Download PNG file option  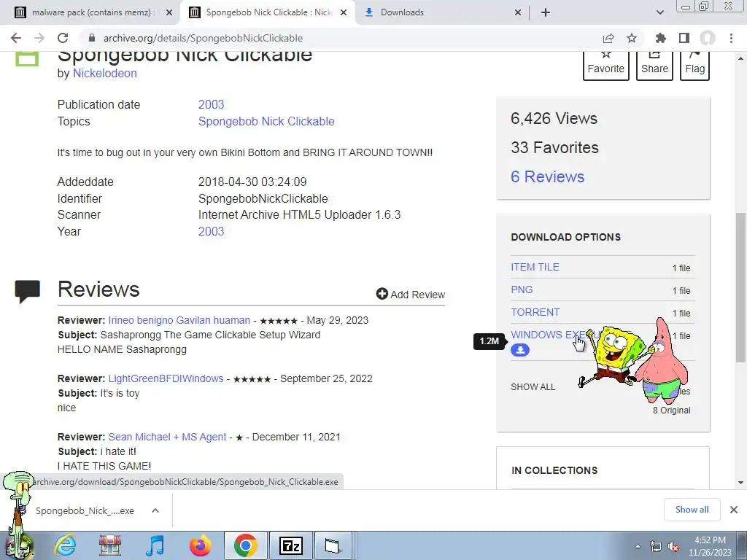point(522,289)
